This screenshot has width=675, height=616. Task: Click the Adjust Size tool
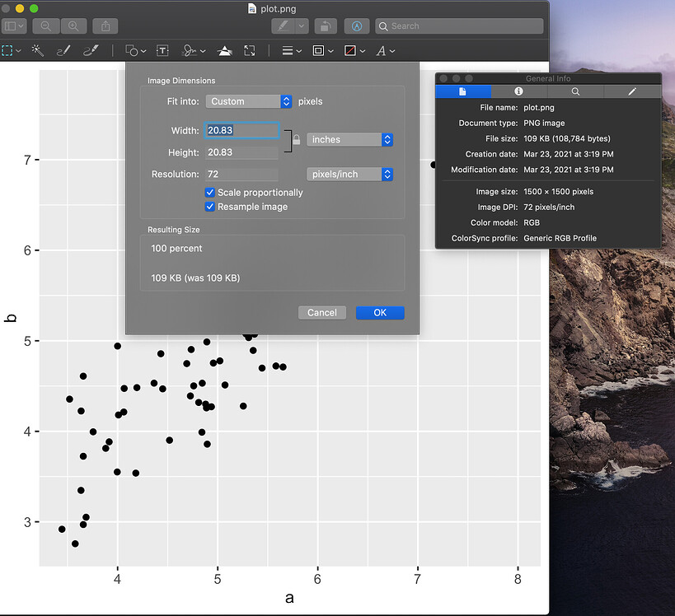[x=250, y=50]
